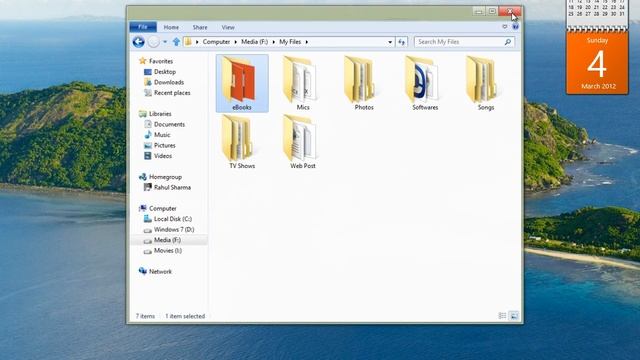Screen dimensions: 640x360
Task: Refresh the My Files folder view
Action: pyautogui.click(x=402, y=42)
